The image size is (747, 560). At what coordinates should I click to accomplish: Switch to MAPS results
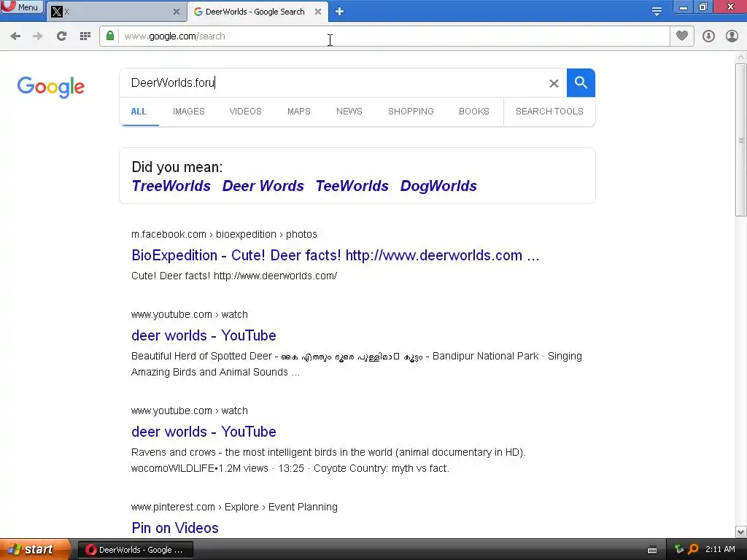(298, 112)
